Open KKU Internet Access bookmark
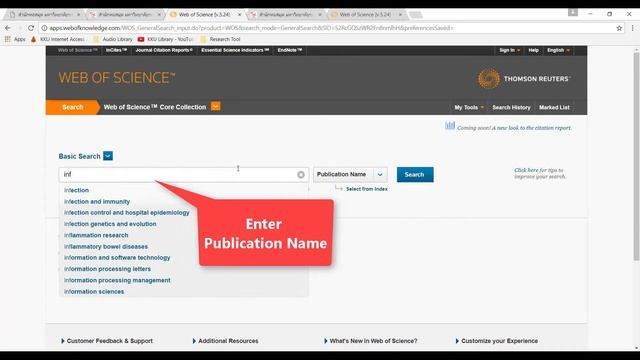Image resolution: width=640 pixels, height=360 pixels. coord(58,39)
